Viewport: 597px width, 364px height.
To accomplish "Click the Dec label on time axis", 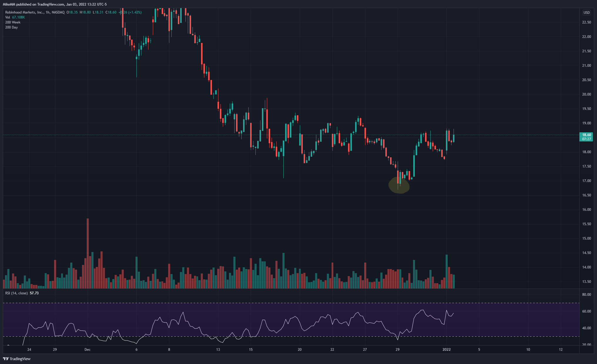I will click(87, 350).
